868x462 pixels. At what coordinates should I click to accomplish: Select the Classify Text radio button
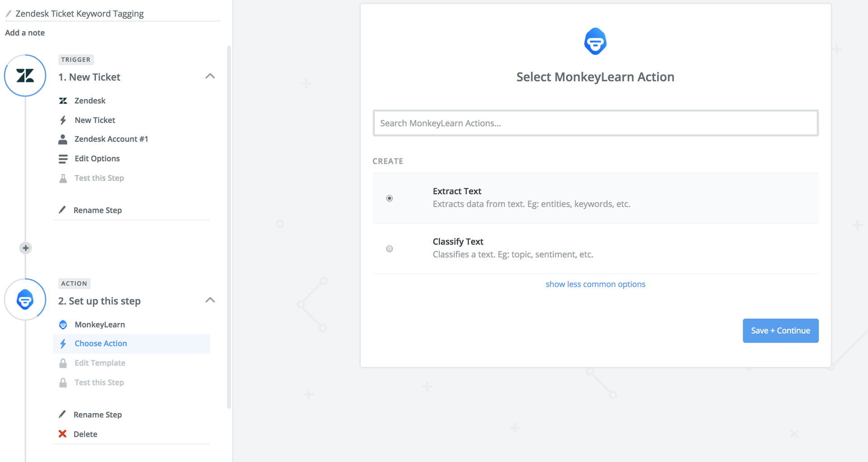pos(390,249)
